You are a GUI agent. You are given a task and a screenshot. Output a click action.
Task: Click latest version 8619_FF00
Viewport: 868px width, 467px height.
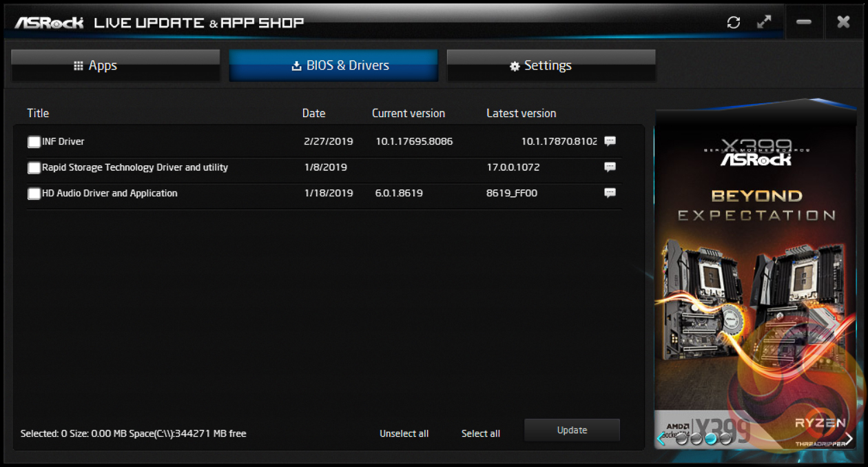pyautogui.click(x=512, y=194)
